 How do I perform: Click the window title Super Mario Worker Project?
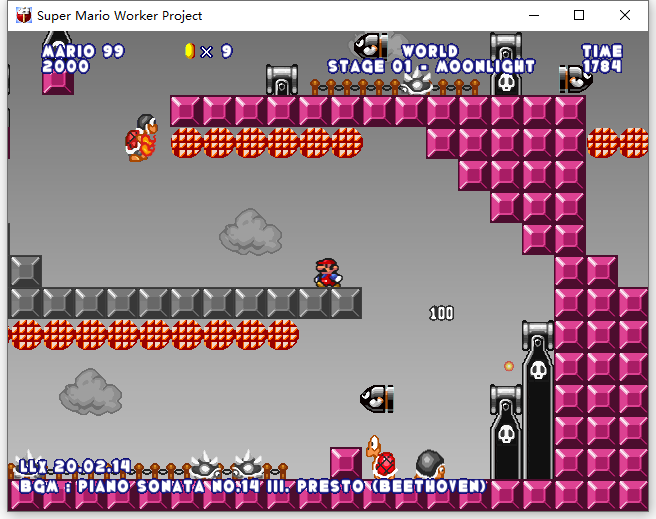point(120,16)
